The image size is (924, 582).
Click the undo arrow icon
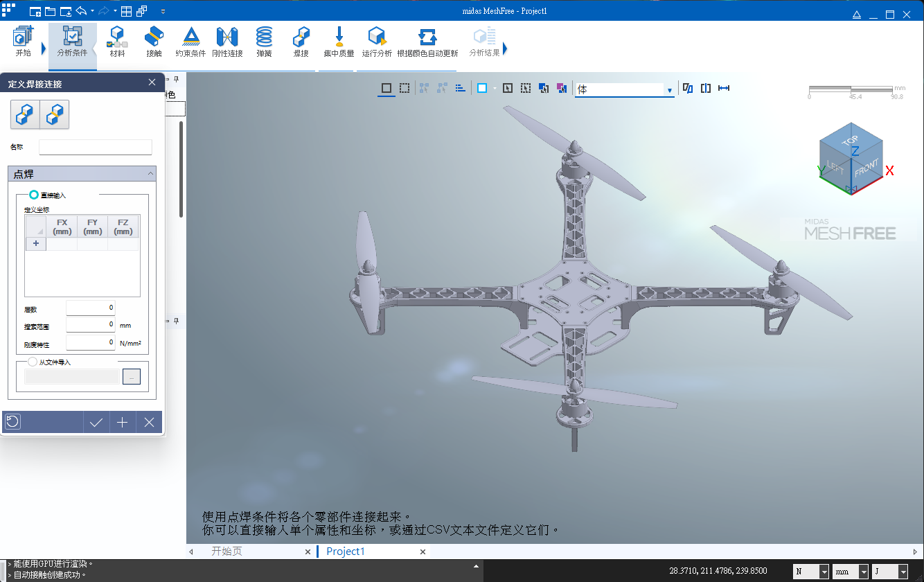pos(81,12)
